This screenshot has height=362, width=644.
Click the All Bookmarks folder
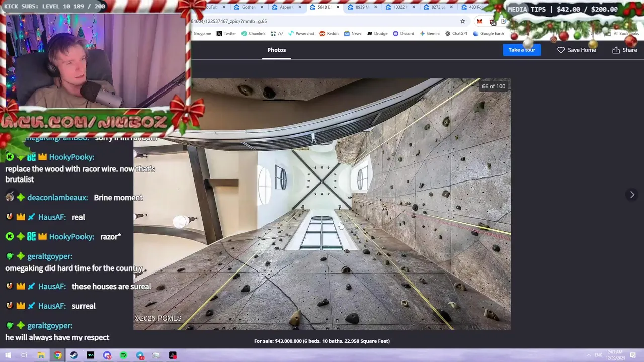pyautogui.click(x=623, y=34)
